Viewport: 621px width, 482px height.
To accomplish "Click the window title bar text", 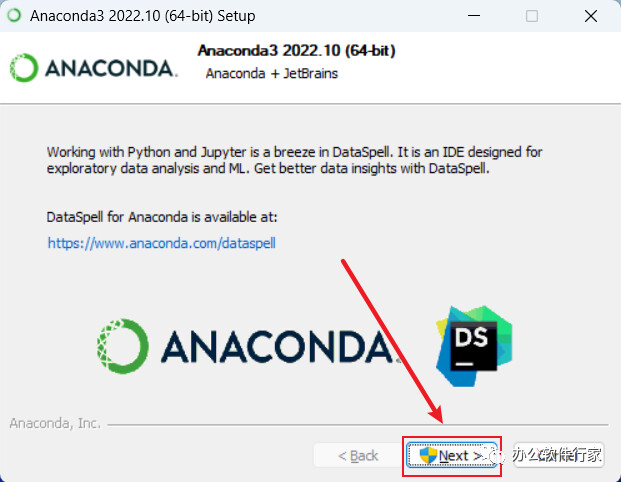I will coord(143,16).
